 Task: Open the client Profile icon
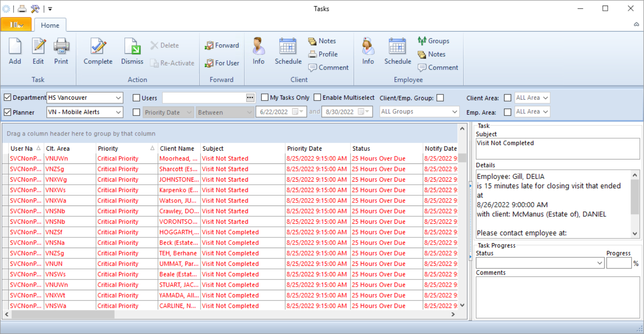(x=324, y=54)
